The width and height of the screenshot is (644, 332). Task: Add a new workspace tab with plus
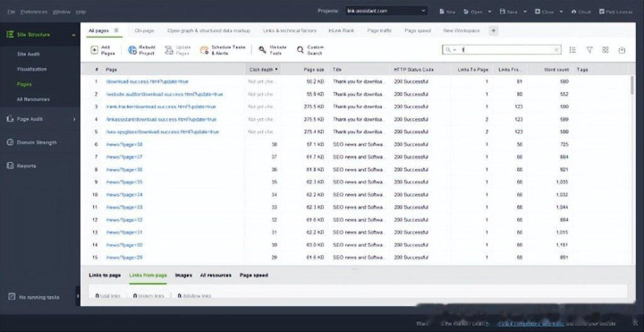(x=493, y=30)
